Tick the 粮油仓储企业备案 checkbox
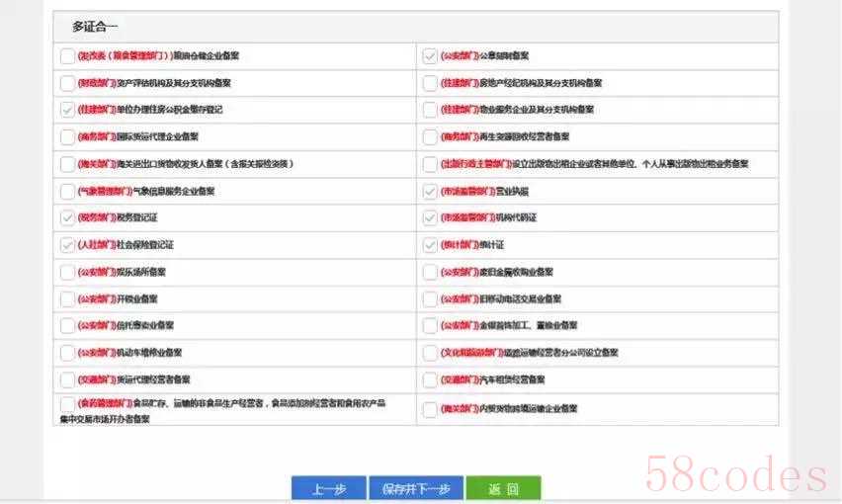 pos(67,55)
